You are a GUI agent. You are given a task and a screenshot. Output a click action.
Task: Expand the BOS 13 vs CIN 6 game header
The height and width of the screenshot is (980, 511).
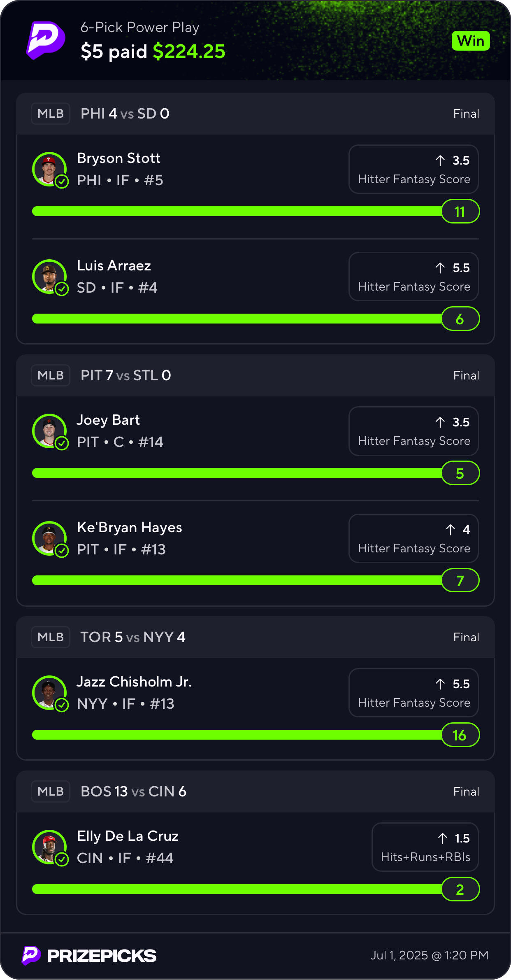(255, 791)
